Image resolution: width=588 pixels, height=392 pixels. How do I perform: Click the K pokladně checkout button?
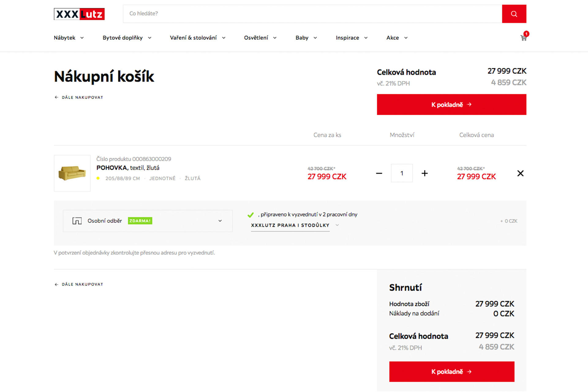tap(451, 104)
